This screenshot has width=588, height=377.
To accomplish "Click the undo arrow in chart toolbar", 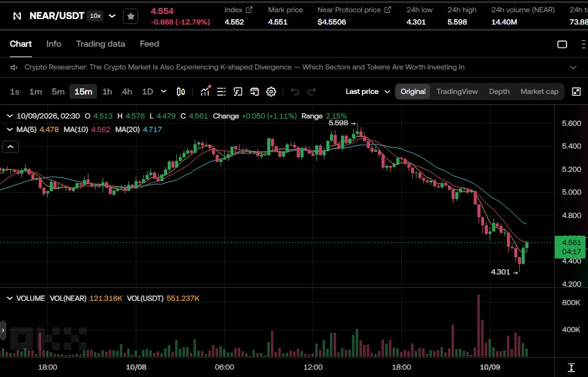I will 295,91.
